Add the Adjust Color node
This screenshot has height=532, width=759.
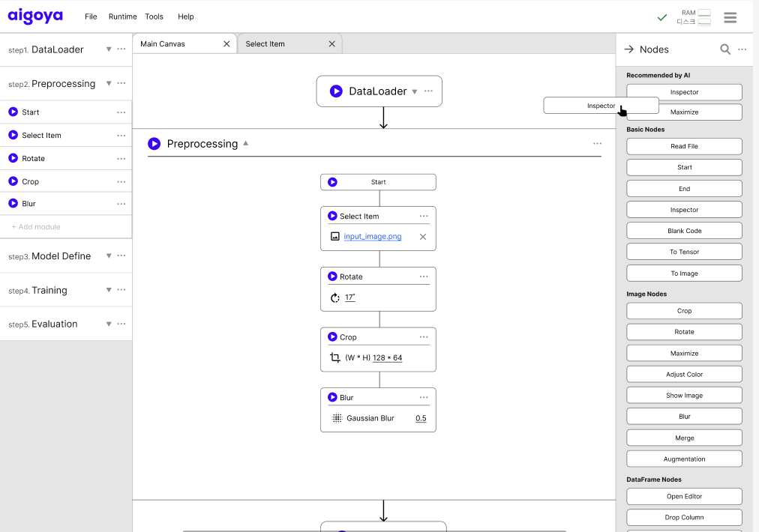click(x=684, y=374)
